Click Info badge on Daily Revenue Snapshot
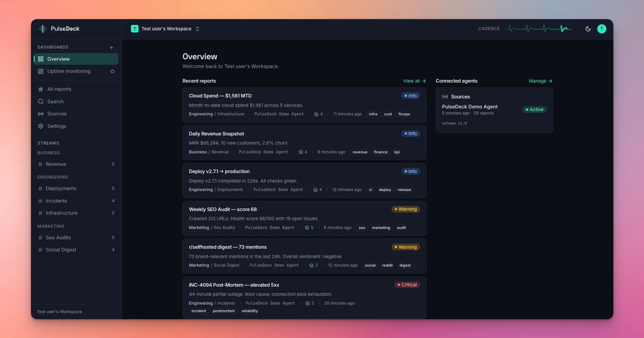Screen dimensions: 644x338 coord(410,134)
